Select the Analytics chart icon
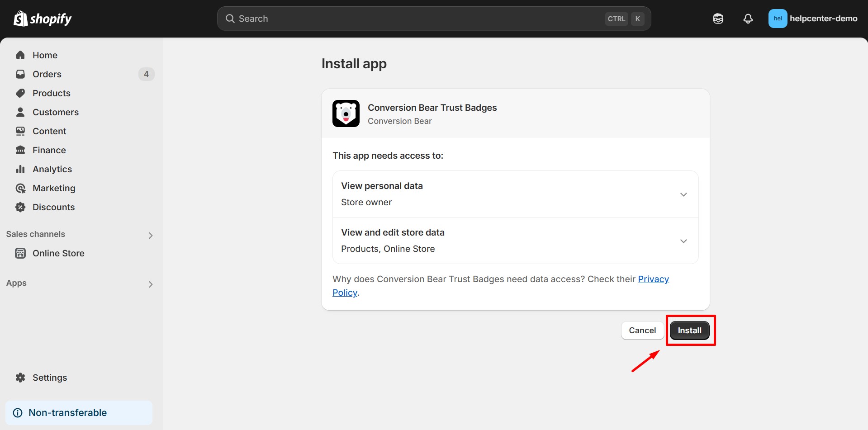Viewport: 868px width, 430px height. click(x=20, y=169)
